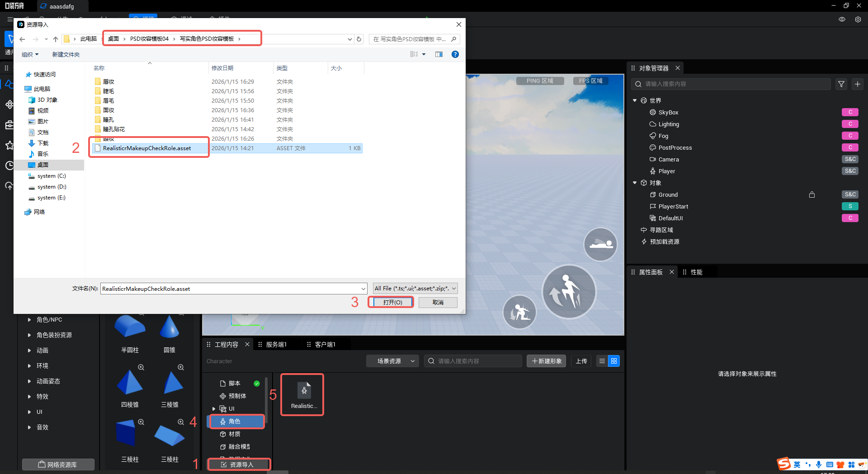Toggle the preview pane in the file dialog
868x474 pixels.
[x=439, y=54]
